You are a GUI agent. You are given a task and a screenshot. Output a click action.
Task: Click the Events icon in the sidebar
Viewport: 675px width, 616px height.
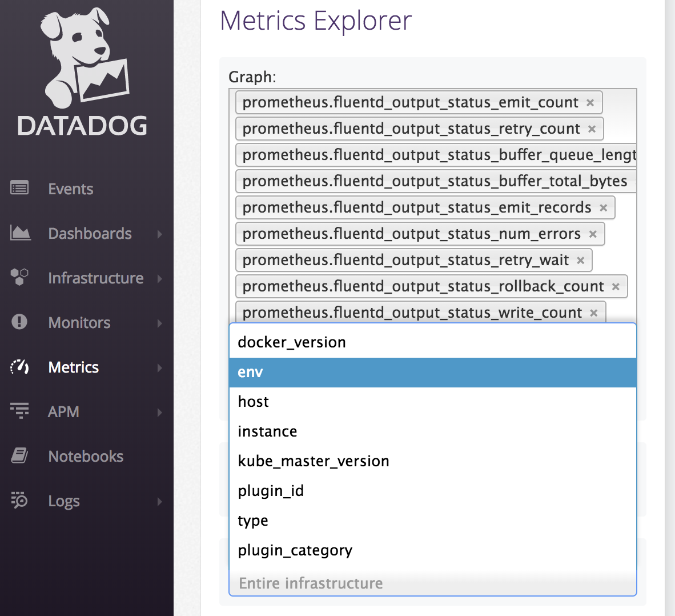[x=19, y=189]
